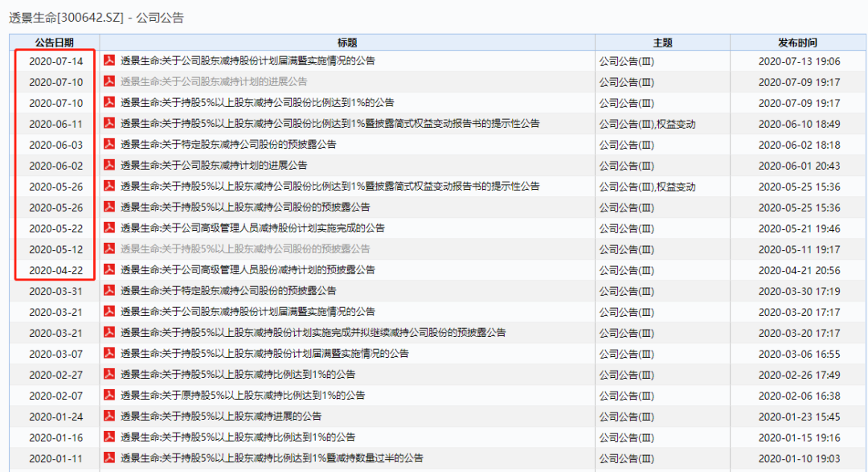Open 2020-03-21 实施完成并拟继续减持 title link
868x472 pixels.
[x=313, y=332]
